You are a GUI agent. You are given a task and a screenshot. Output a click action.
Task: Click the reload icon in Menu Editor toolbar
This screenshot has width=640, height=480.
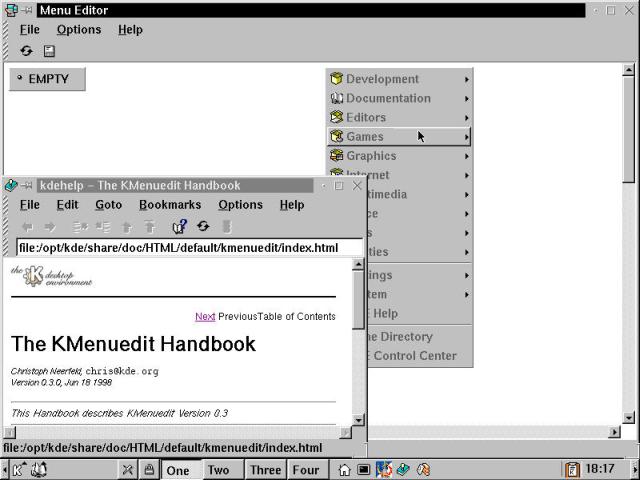(x=26, y=51)
